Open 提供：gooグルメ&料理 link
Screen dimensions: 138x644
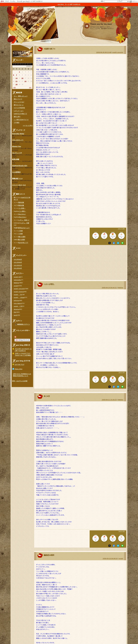click(x=20, y=381)
